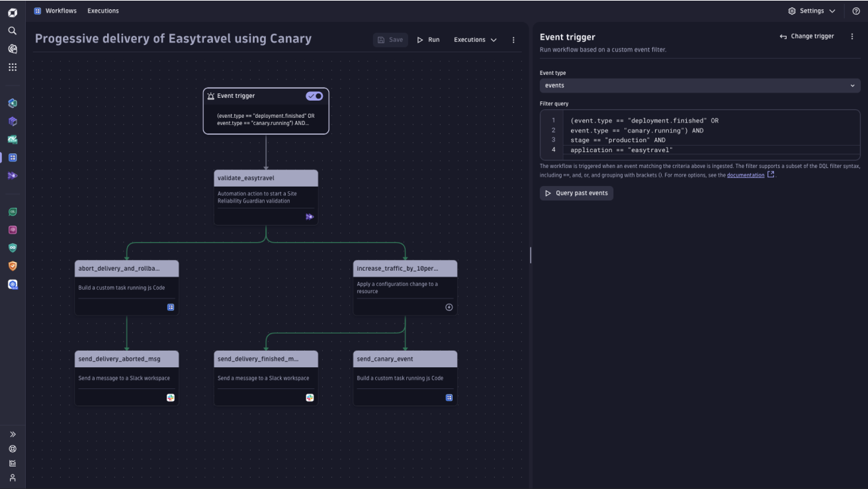Select the send_delivery_aborted_msg task node

point(126,378)
